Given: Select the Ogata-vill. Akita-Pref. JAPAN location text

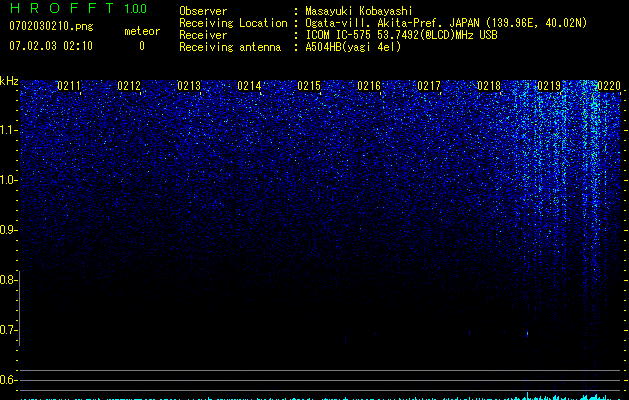Looking at the screenshot, I should (x=446, y=23).
